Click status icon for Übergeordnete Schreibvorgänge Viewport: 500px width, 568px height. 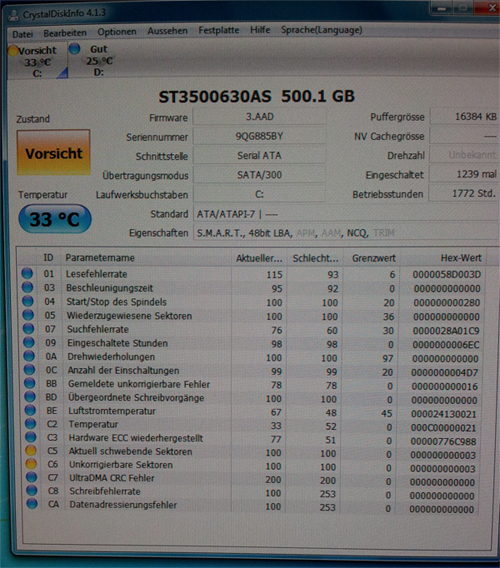coord(30,397)
